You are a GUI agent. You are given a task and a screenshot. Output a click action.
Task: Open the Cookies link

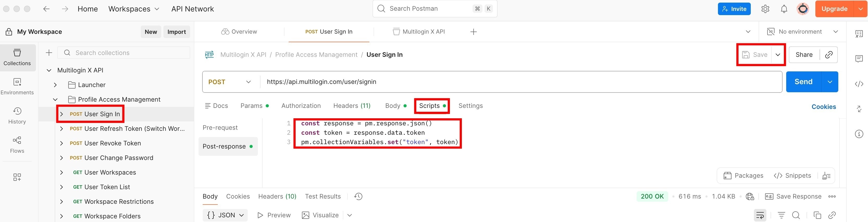(823, 107)
